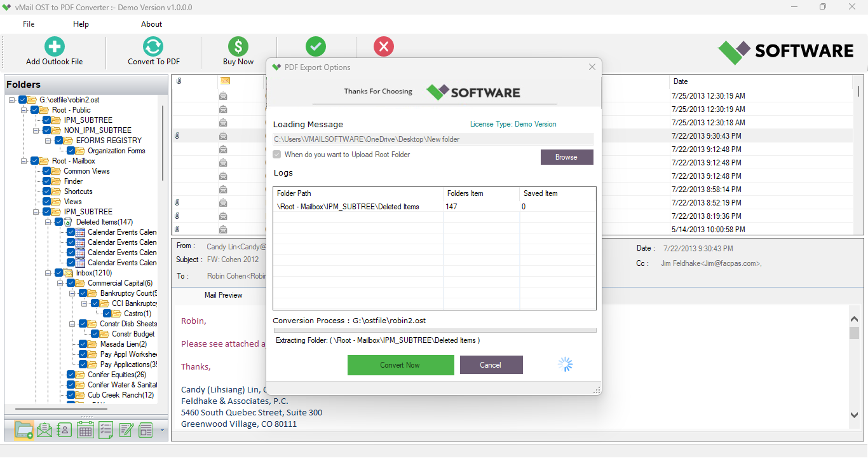Screen dimensions: 868x458
Task: Collapse the Deleted Items(147) node
Action: (x=48, y=222)
